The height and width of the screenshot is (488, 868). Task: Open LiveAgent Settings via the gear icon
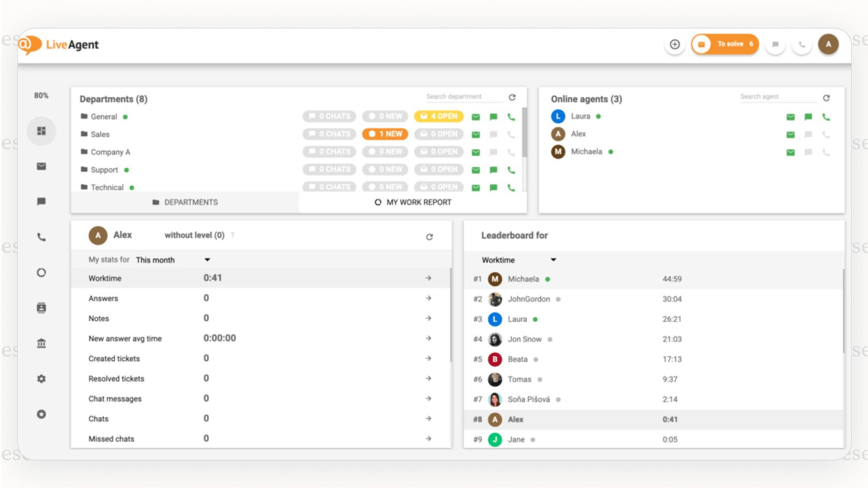[41, 379]
